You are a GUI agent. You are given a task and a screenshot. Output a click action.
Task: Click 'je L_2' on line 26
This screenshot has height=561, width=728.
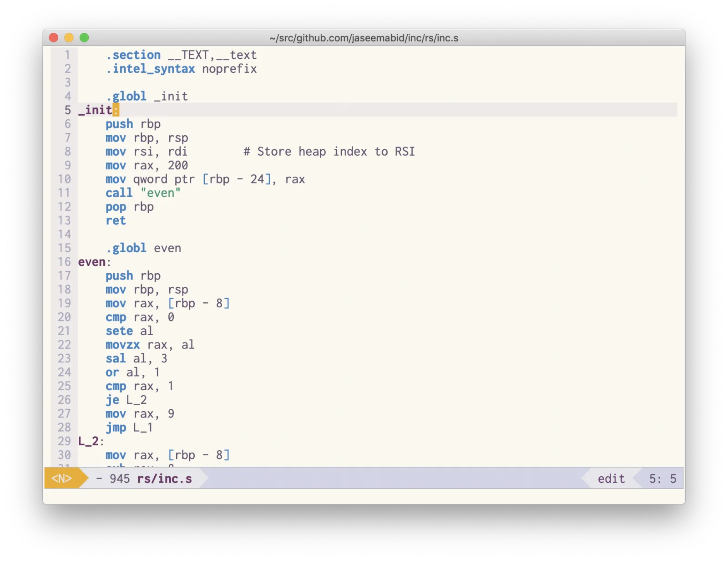[126, 400]
